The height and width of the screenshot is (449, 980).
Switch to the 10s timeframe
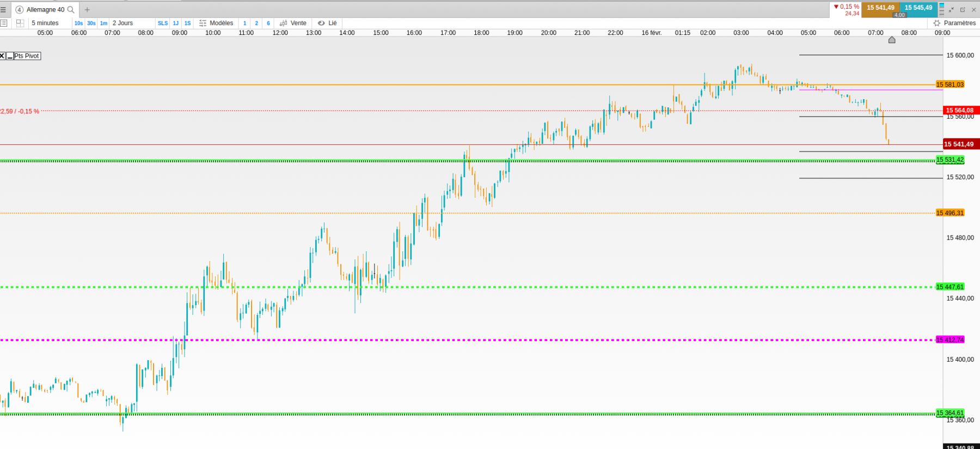(x=79, y=23)
